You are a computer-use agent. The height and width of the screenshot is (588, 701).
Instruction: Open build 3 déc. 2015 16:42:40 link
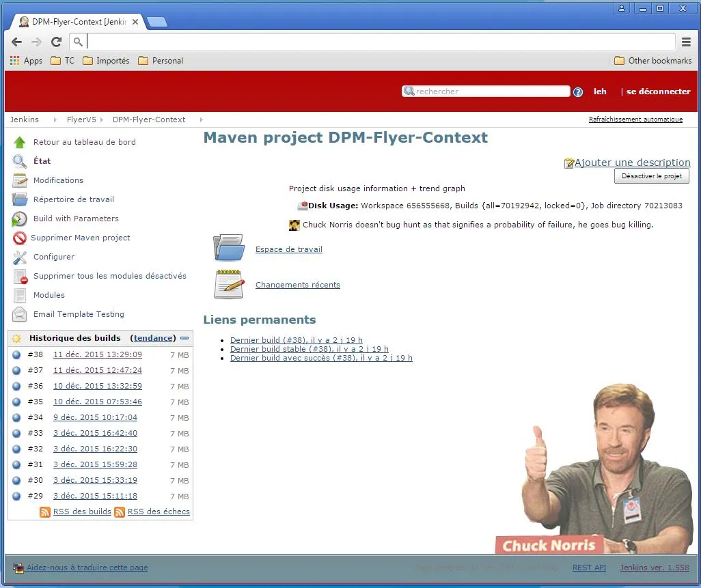[x=95, y=433]
